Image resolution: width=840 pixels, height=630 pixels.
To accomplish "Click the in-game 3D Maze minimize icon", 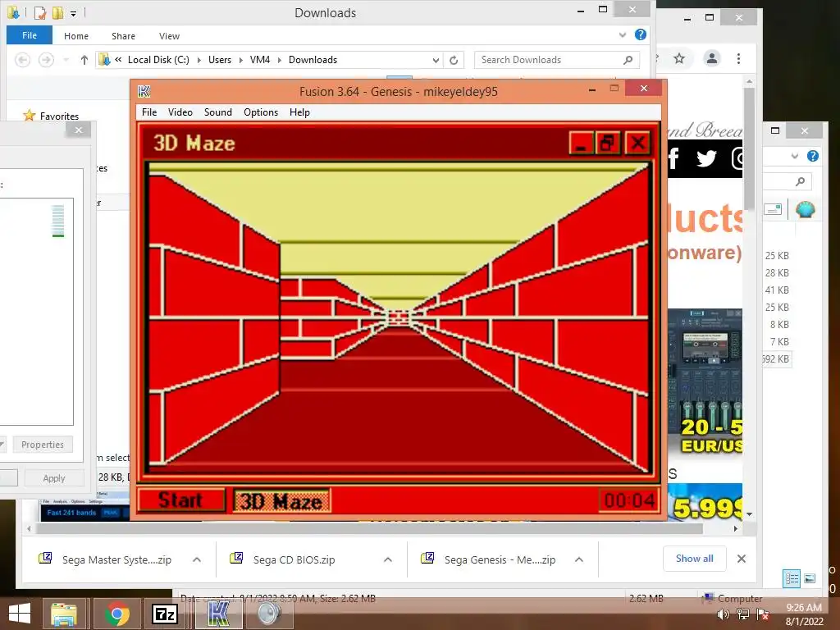I will pos(581,143).
